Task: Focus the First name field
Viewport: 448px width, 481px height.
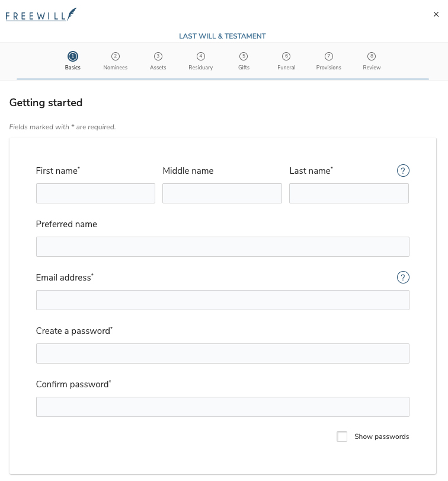Action: coord(95,193)
